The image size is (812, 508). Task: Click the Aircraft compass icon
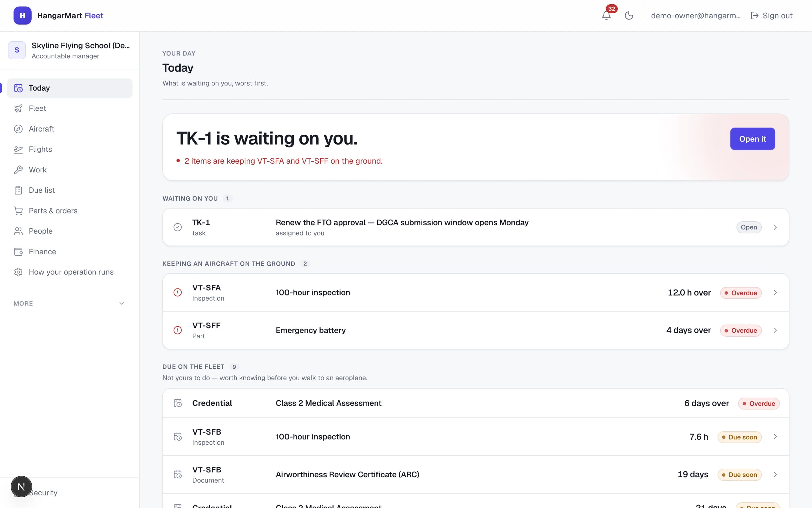tap(18, 129)
